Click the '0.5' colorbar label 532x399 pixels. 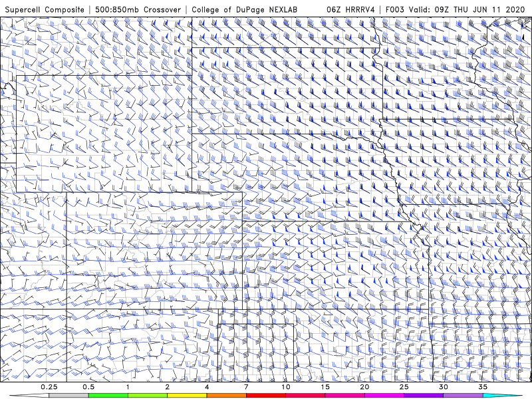click(88, 387)
